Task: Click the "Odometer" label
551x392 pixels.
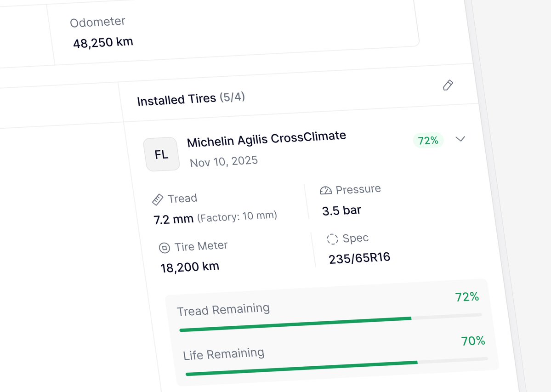Action: tap(97, 22)
